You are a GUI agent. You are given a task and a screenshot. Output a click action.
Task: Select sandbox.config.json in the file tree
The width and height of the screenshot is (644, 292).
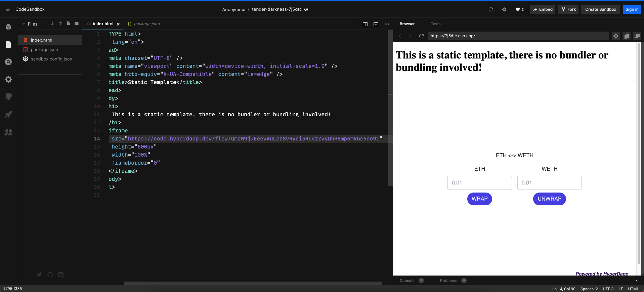(x=50, y=59)
